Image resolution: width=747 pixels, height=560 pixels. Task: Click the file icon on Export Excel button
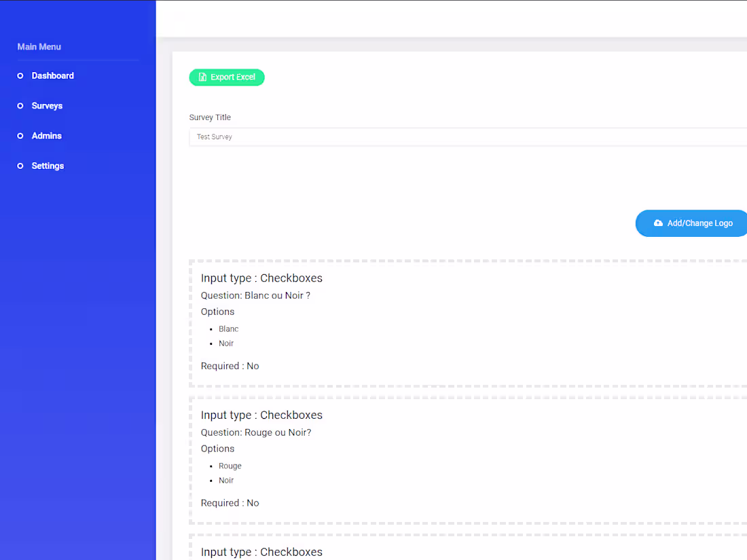click(x=202, y=77)
